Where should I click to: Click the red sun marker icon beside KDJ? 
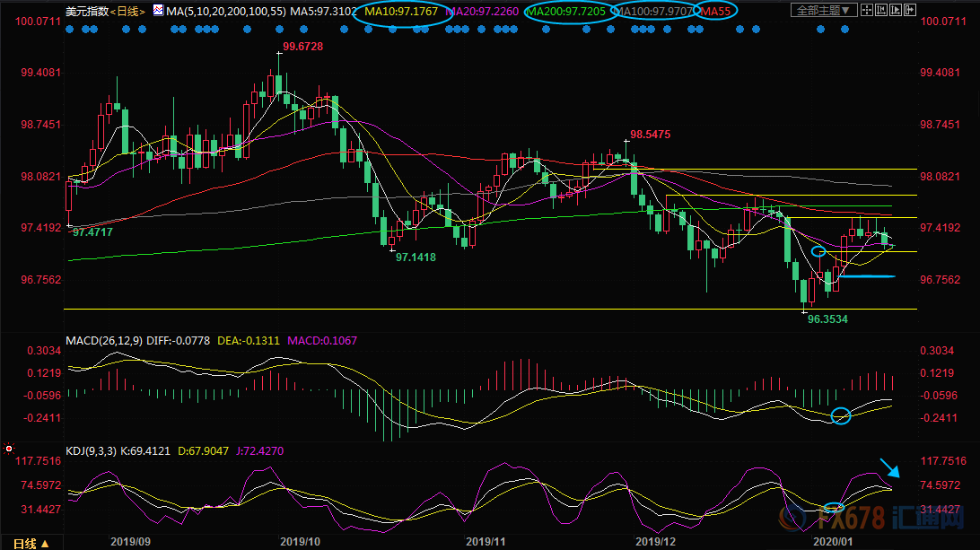[9, 447]
